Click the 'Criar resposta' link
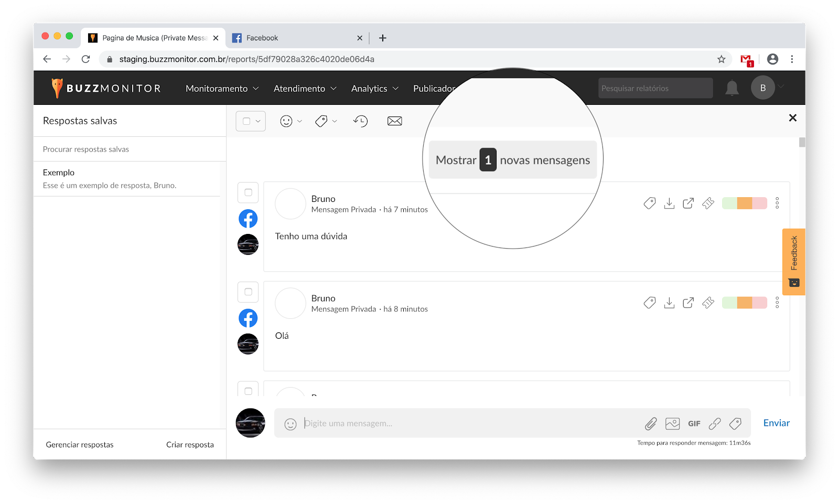Viewport: 839px width, 504px height. [x=190, y=445]
